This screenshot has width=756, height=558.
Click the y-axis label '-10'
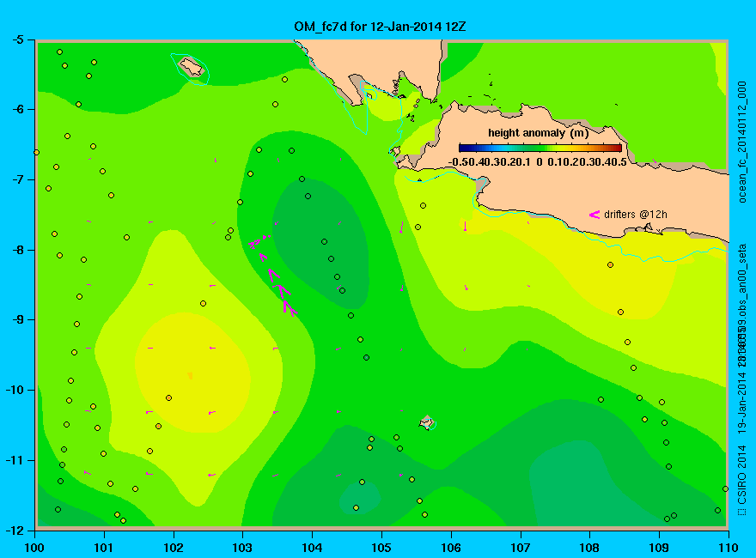click(x=15, y=390)
